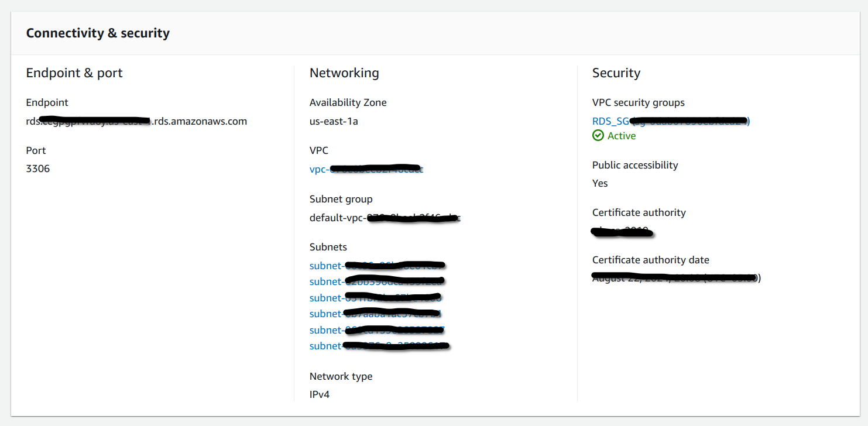Select the Certificate authority value
This screenshot has height=426, width=868.
[622, 231]
